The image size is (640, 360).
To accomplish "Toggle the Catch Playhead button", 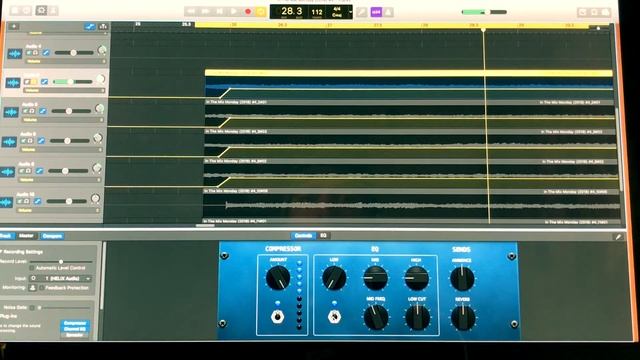I will pos(103,27).
